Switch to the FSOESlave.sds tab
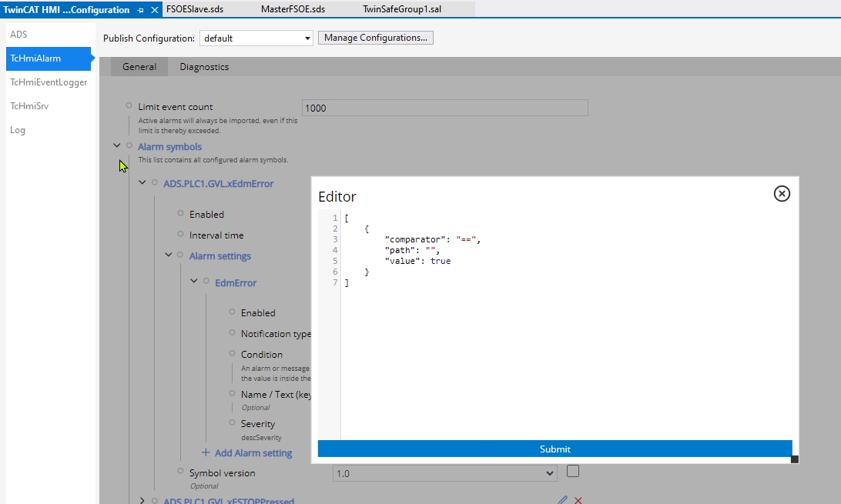841x504 pixels. point(195,9)
